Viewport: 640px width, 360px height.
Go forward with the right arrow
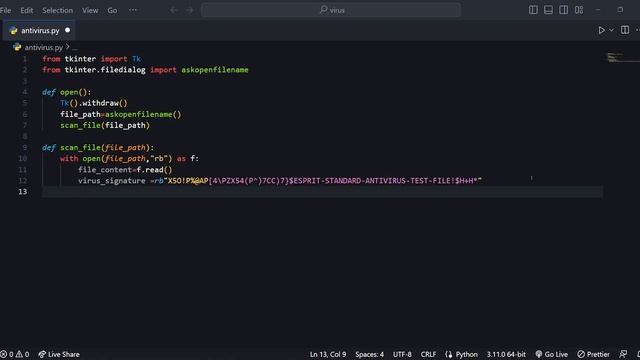tap(189, 10)
